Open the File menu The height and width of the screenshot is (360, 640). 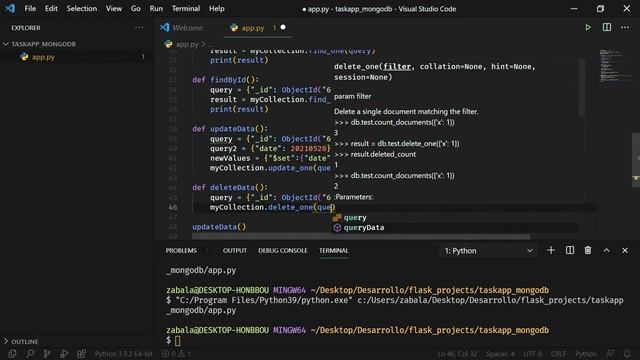click(x=30, y=8)
